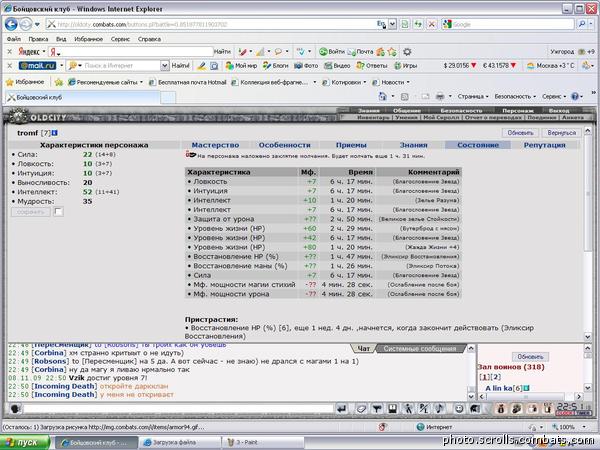Click the Вернуться button
Viewport: 600px width, 450px height.
[x=561, y=133]
